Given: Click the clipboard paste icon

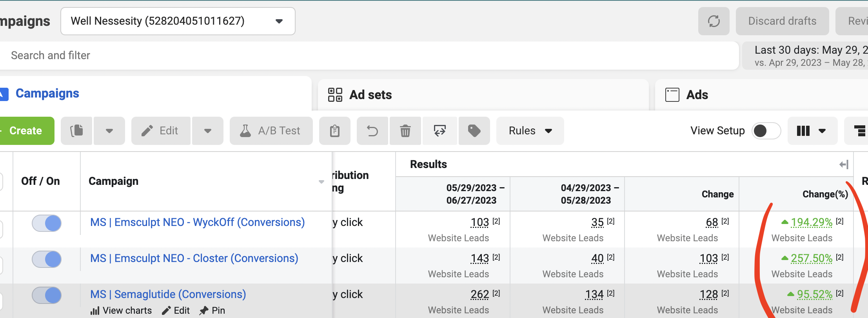Looking at the screenshot, I should (335, 131).
